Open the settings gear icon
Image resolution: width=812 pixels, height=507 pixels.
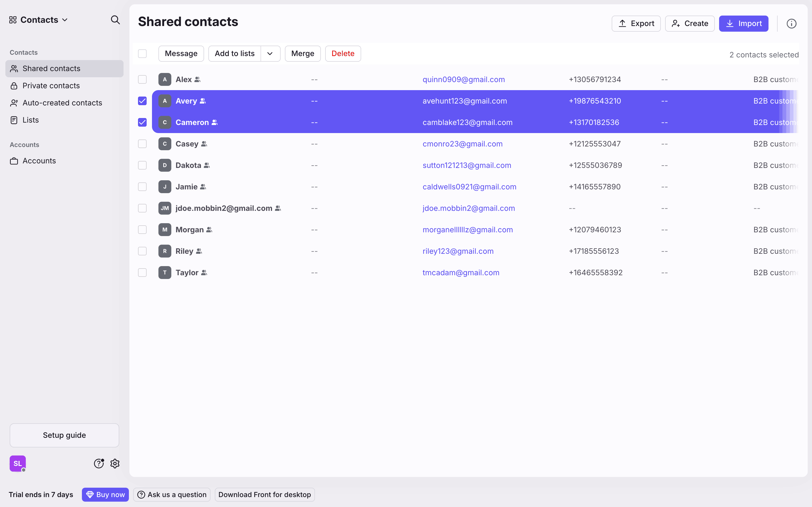coord(115,464)
